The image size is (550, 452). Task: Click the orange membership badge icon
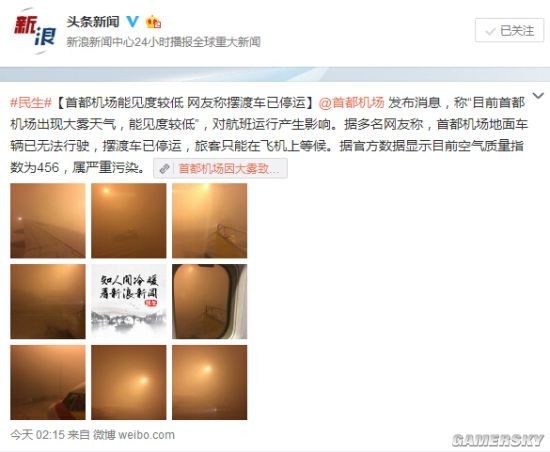[x=153, y=22]
